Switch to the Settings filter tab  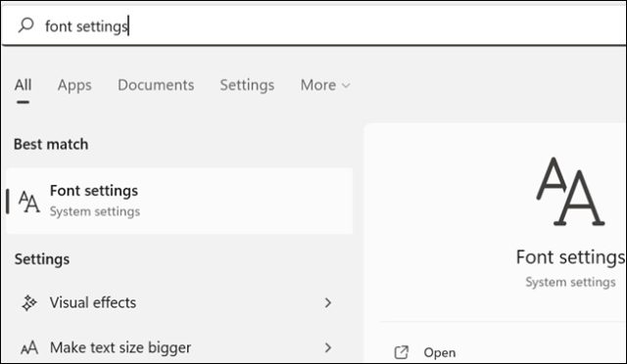pos(247,85)
